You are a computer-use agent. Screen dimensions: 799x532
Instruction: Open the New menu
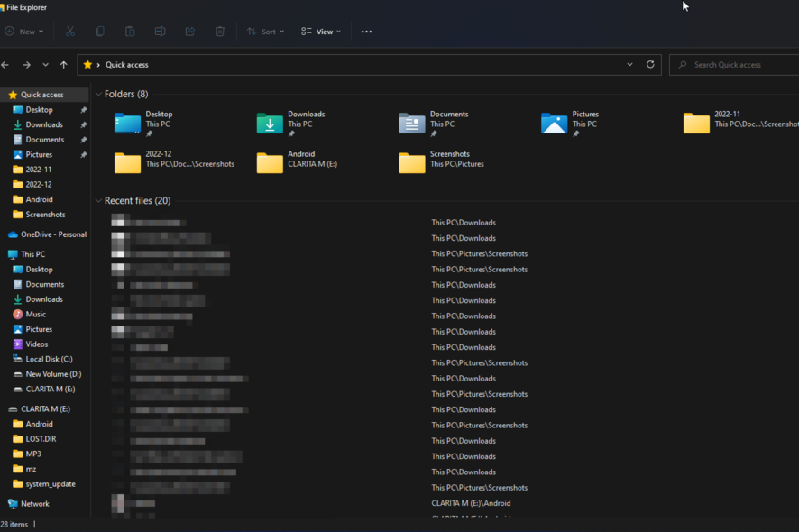coord(25,31)
